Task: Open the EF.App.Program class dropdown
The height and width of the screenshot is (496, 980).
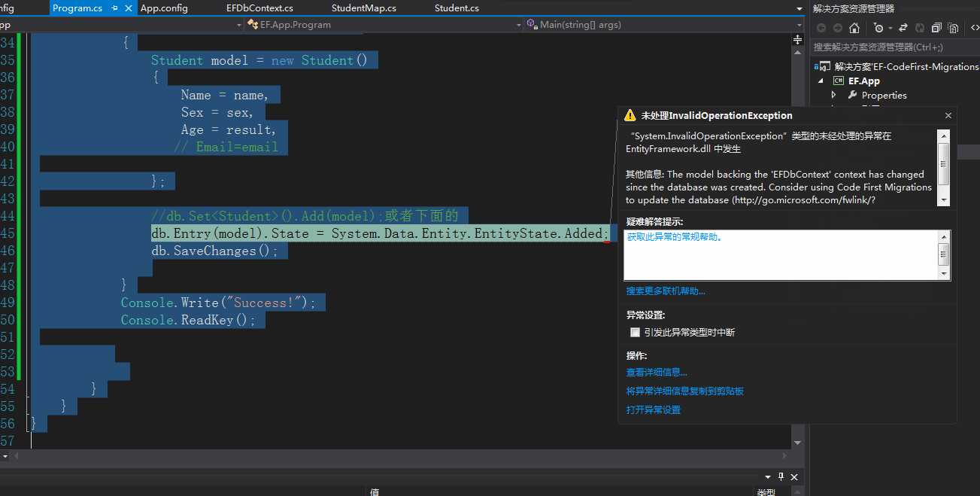Action: pos(518,25)
